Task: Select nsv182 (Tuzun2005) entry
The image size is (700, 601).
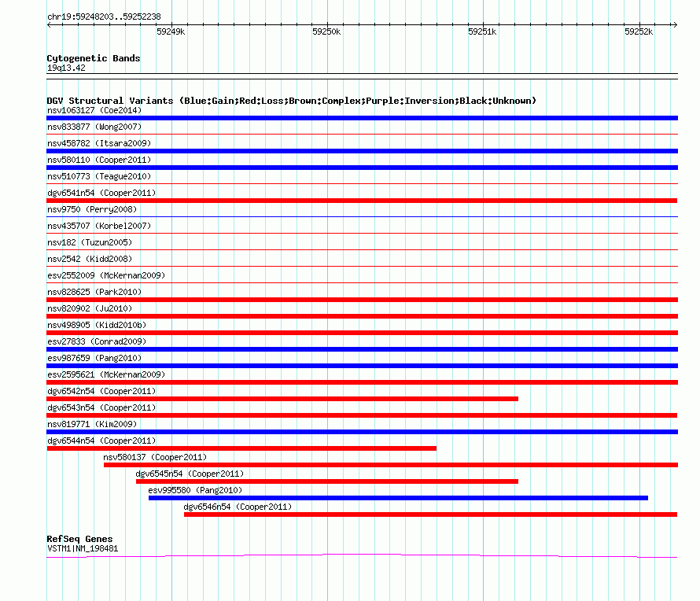Action: click(90, 242)
